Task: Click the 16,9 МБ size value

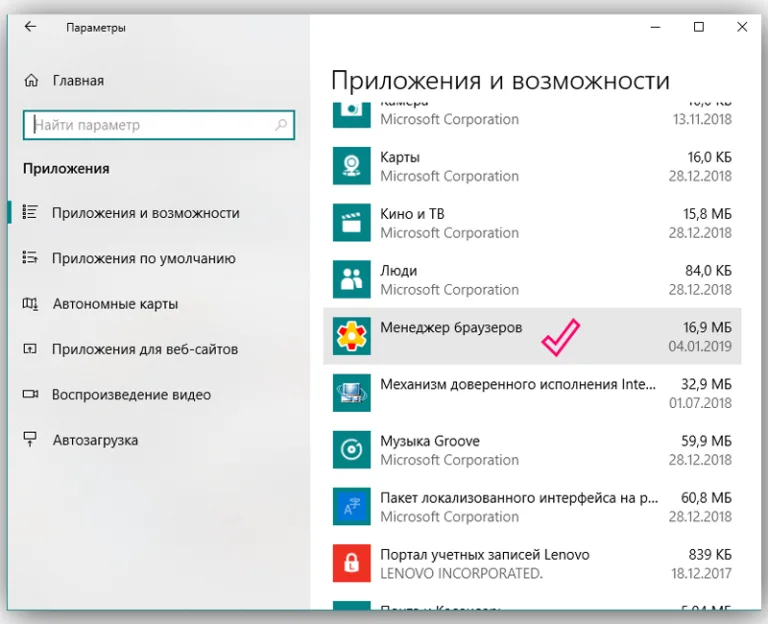Action: point(707,327)
